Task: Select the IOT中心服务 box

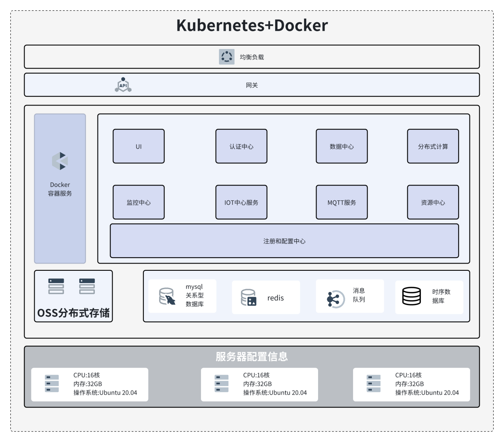Action: (x=241, y=202)
